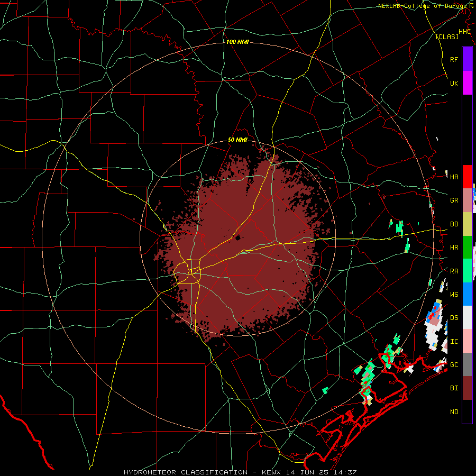This screenshot has height=476, width=476.
Task: Click the RF purple legend swatch
Action: tap(467, 59)
